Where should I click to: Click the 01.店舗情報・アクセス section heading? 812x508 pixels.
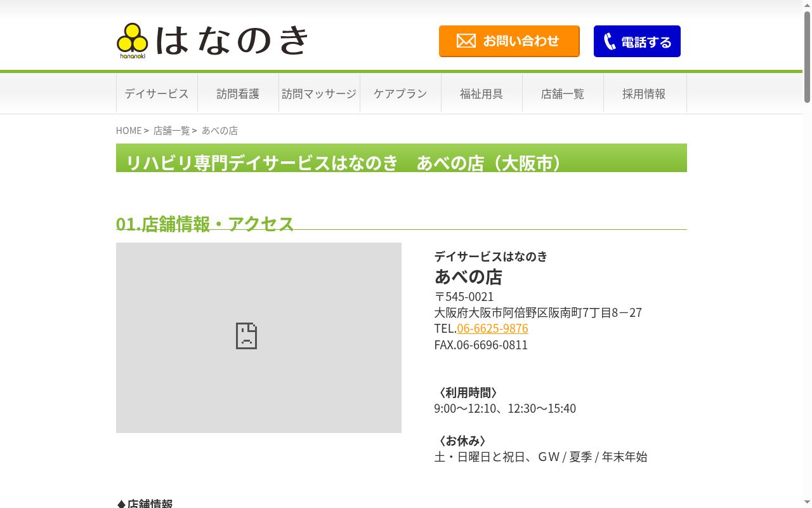pyautogui.click(x=205, y=224)
